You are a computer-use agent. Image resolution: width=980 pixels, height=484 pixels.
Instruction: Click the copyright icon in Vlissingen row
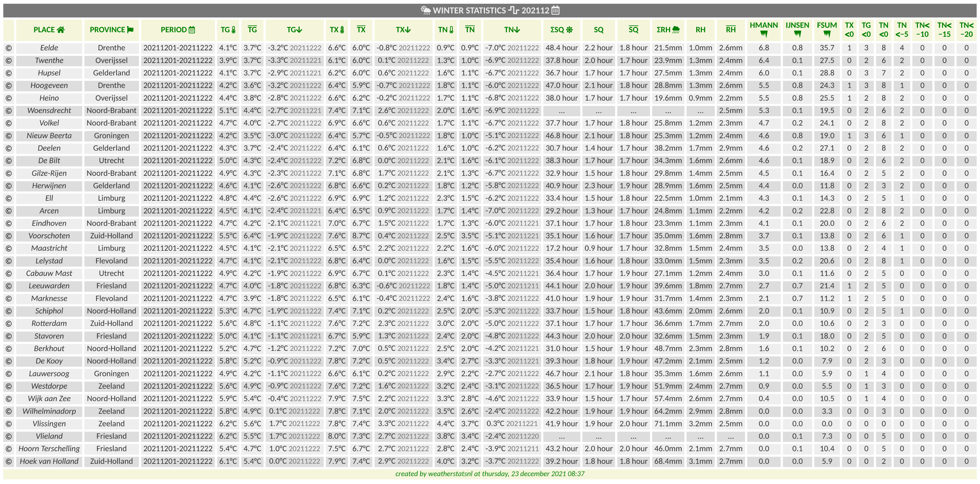pyautogui.click(x=9, y=424)
